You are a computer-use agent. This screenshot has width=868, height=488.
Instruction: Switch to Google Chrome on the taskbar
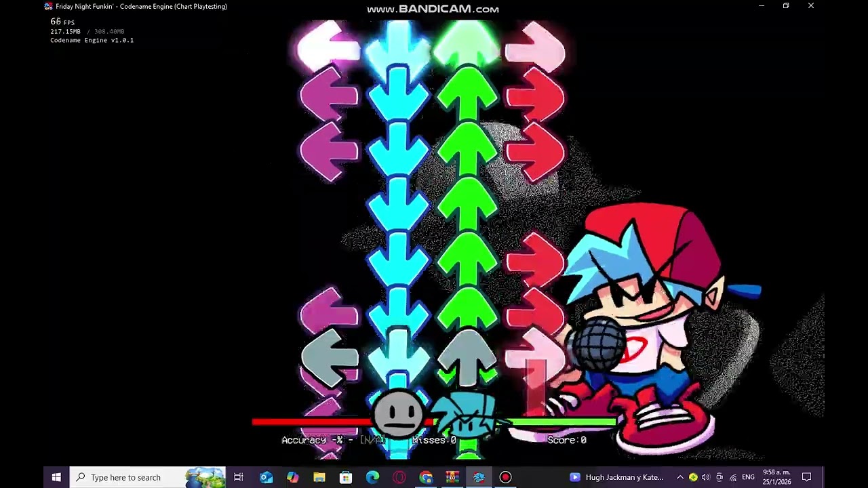point(425,477)
